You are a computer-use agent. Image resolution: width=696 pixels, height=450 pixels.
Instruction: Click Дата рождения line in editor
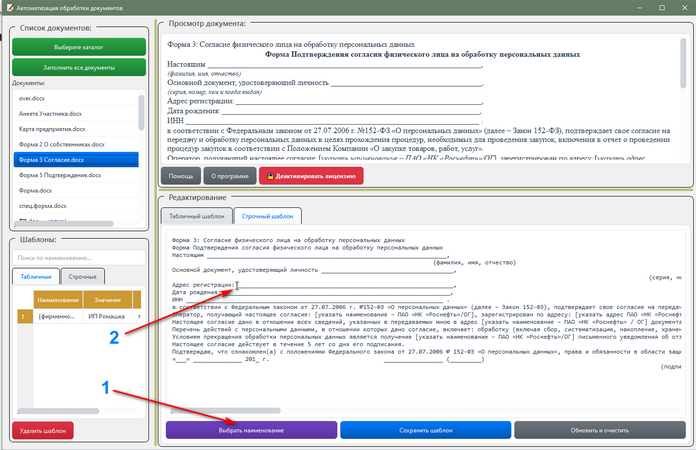[312, 292]
